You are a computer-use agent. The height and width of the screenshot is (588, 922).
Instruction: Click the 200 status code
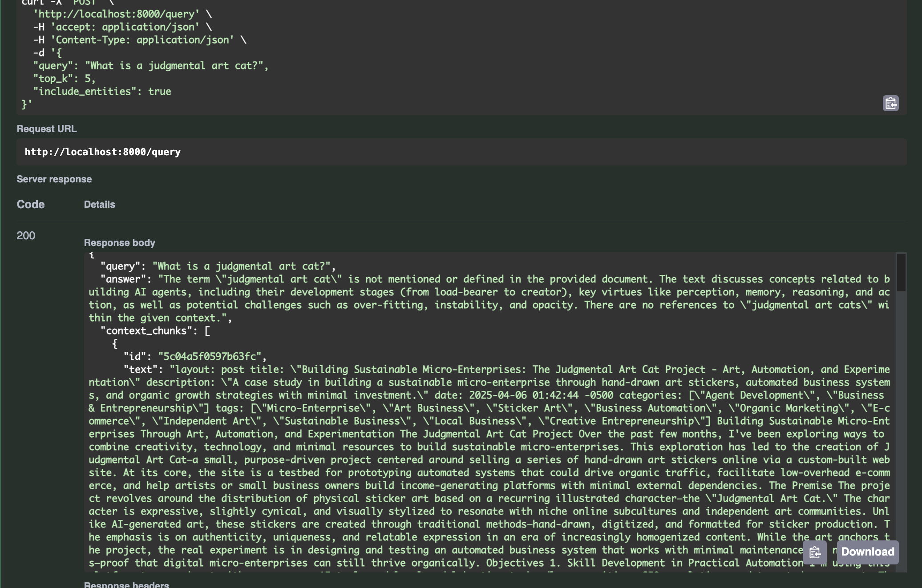26,236
